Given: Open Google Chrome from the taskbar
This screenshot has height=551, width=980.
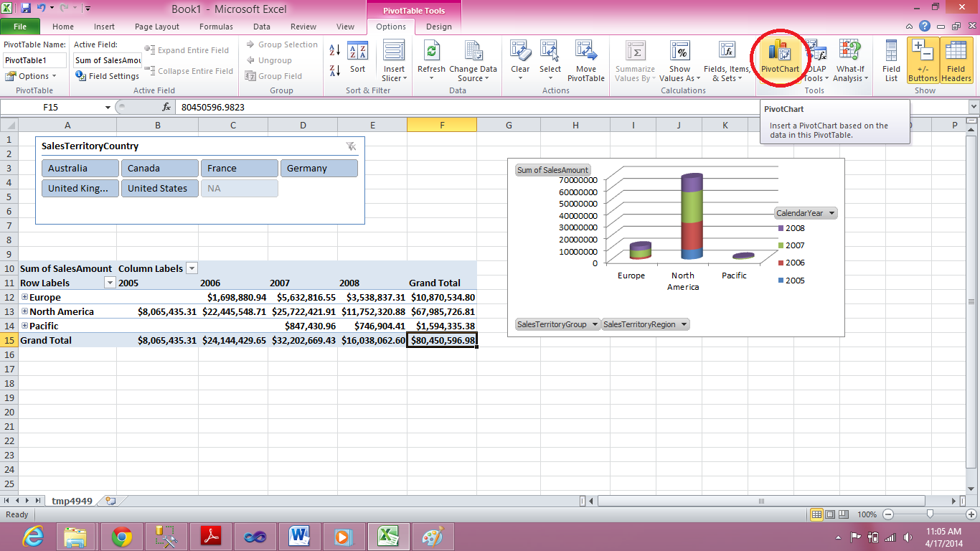Looking at the screenshot, I should point(122,537).
